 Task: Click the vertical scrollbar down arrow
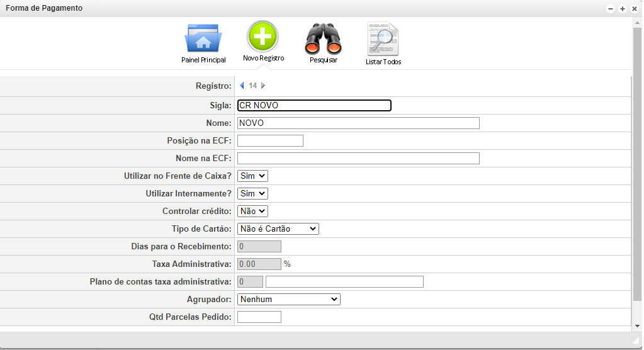click(638, 325)
